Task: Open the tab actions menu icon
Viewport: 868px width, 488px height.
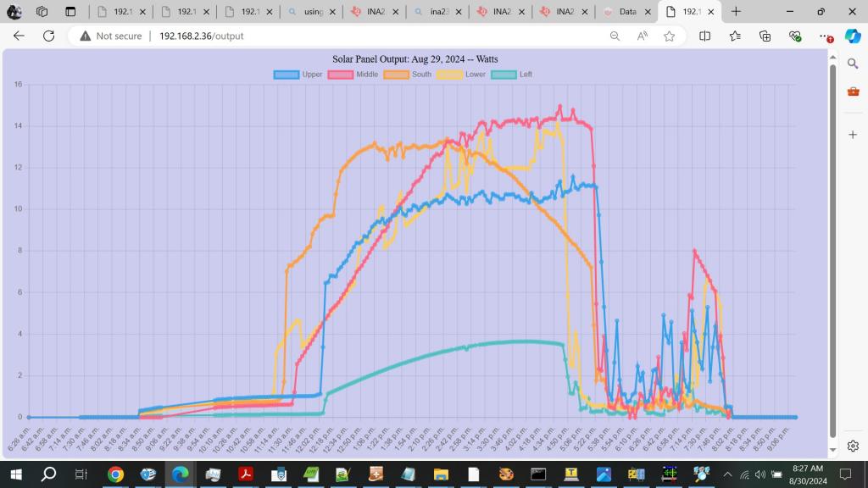Action: coord(70,12)
